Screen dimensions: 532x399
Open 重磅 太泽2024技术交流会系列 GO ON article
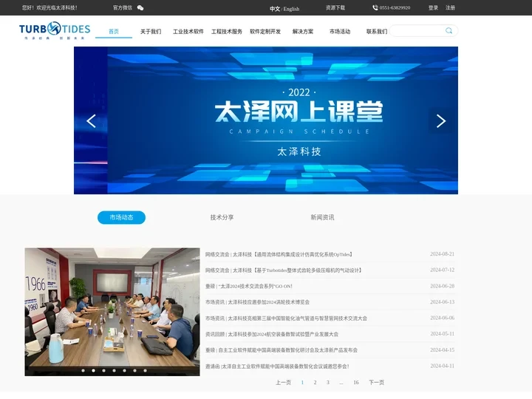tap(249, 287)
